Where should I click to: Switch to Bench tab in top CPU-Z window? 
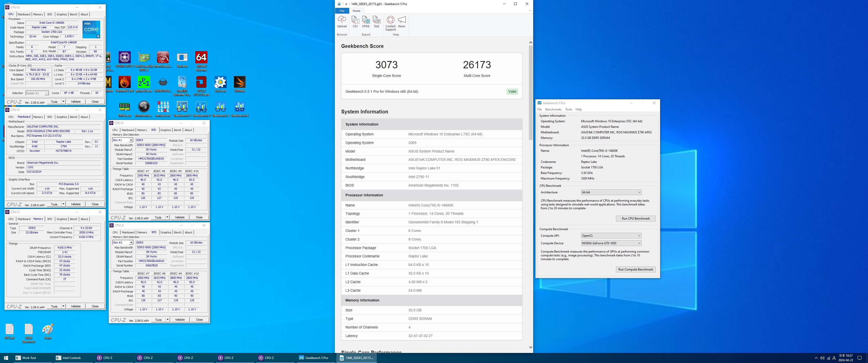coord(73,14)
